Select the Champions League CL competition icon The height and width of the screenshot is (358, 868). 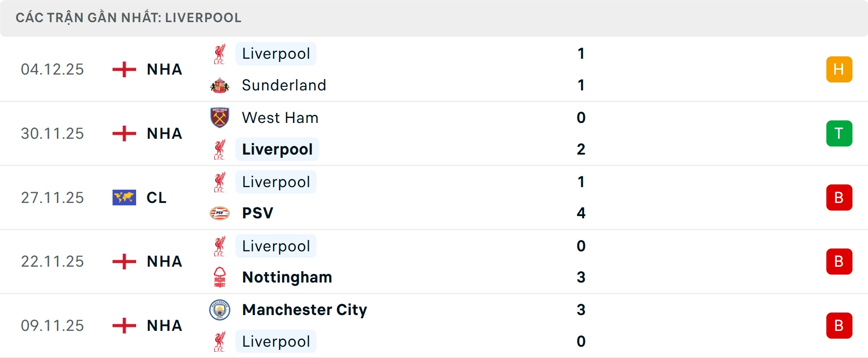tap(124, 197)
